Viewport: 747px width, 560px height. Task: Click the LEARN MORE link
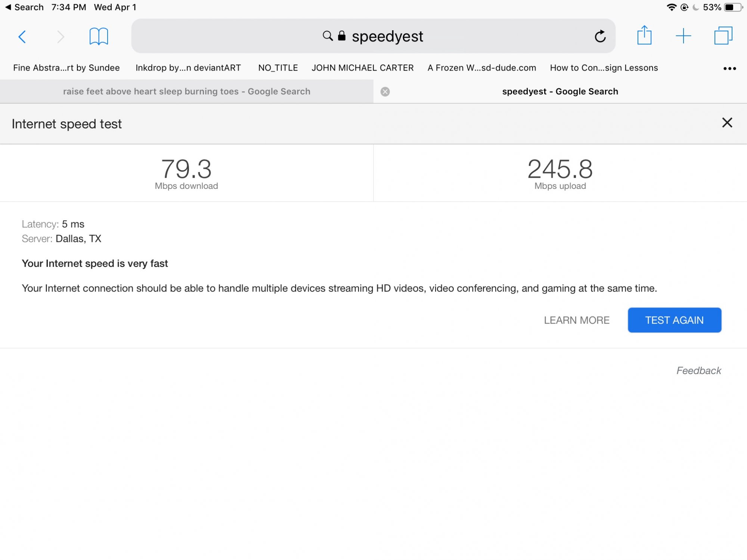[576, 320]
